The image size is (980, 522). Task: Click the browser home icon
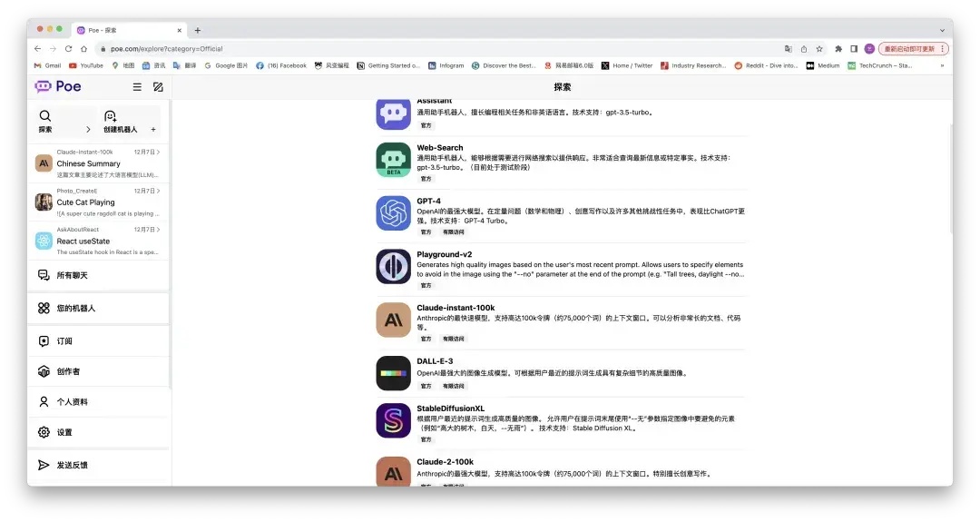83,49
